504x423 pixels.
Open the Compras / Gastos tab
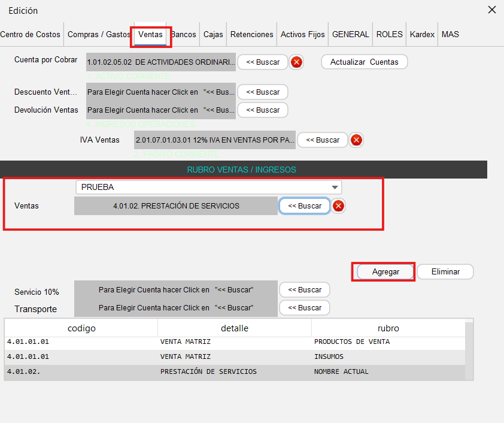coord(99,35)
